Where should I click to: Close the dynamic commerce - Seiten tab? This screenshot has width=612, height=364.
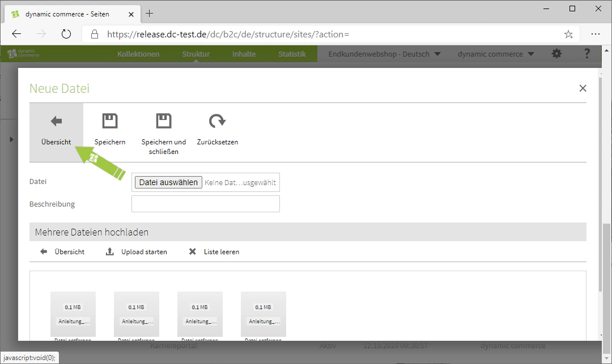tap(131, 14)
